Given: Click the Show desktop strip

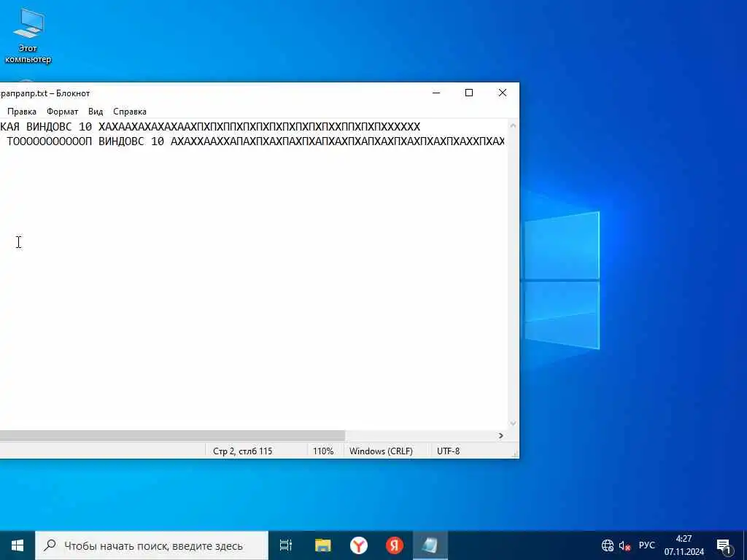Looking at the screenshot, I should [745, 545].
